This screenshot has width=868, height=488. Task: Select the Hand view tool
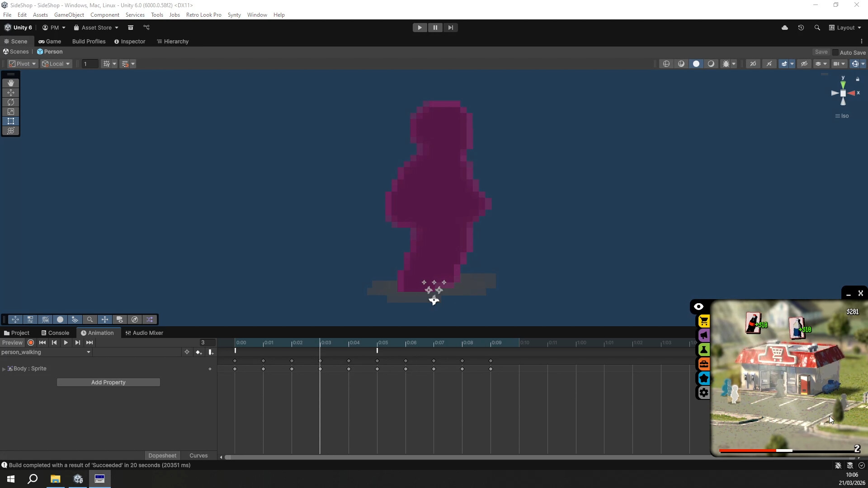[11, 83]
